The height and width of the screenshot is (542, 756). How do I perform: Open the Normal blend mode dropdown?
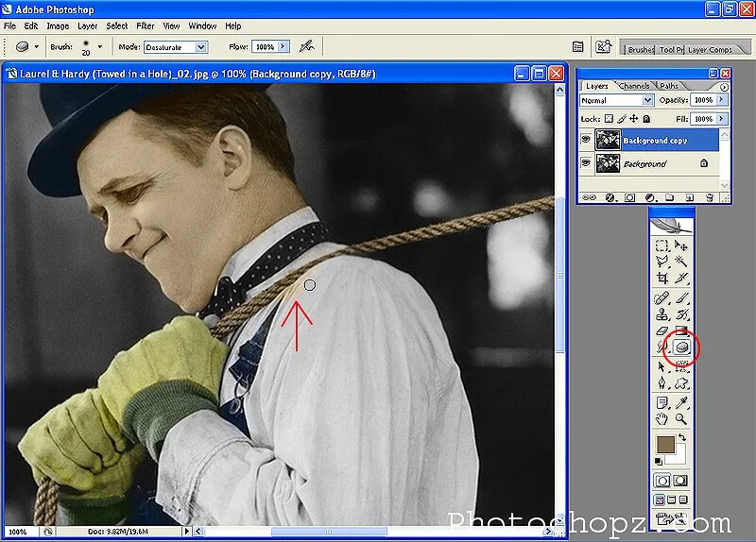click(x=647, y=100)
